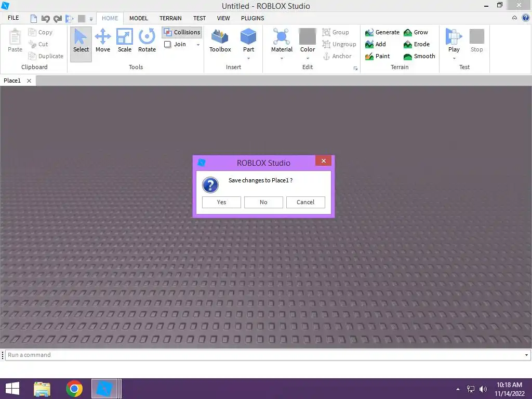
Task: Click the quick-access Stop square icon
Action: pyautogui.click(x=82, y=18)
